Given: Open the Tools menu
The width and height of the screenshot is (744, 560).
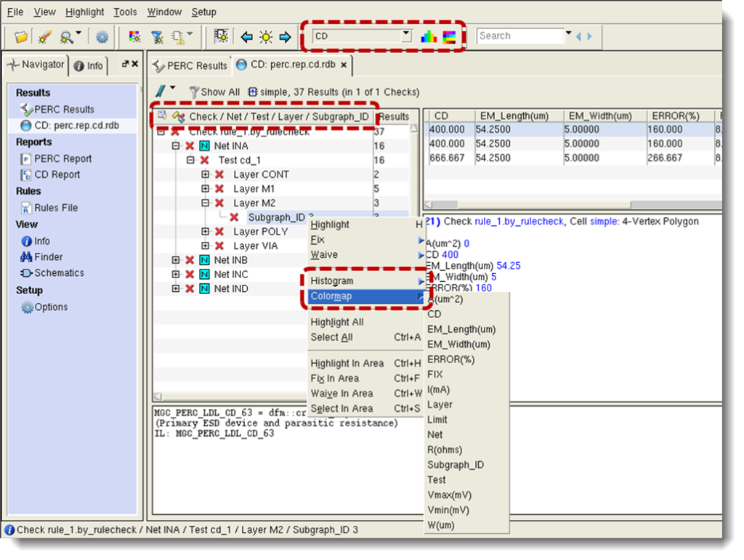Looking at the screenshot, I should point(125,12).
